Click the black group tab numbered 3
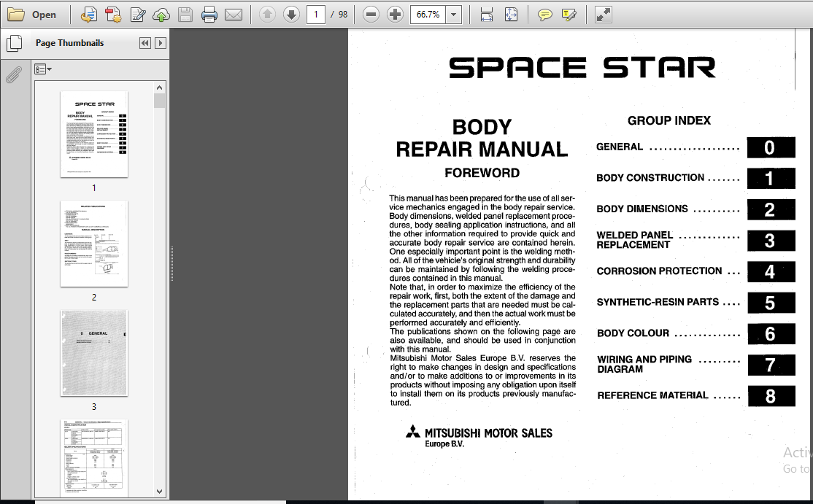This screenshot has height=504, width=813. click(771, 241)
